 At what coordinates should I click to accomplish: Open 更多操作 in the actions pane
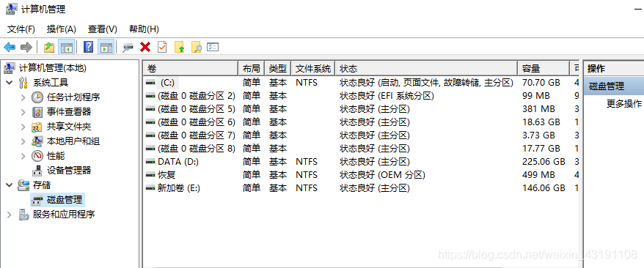click(624, 104)
